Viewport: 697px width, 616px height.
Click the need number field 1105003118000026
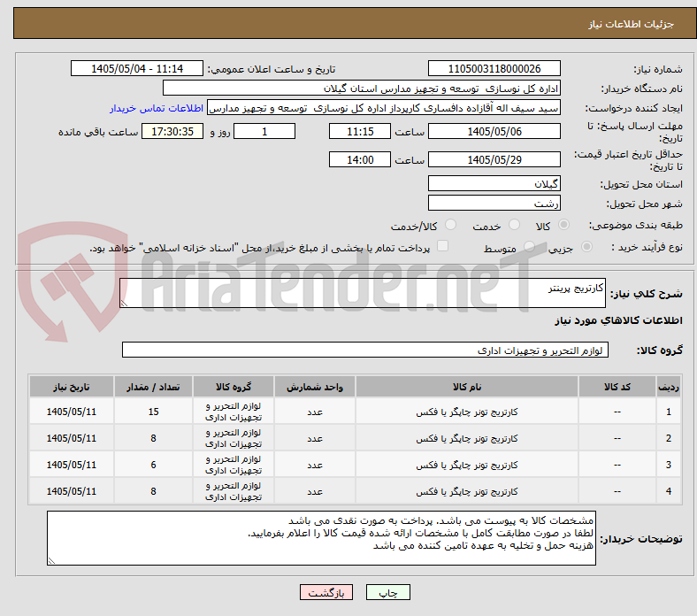click(x=494, y=69)
